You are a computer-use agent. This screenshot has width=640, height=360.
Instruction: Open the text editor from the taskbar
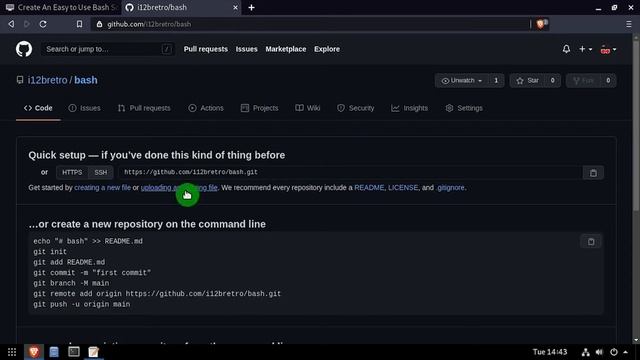[x=93, y=352]
